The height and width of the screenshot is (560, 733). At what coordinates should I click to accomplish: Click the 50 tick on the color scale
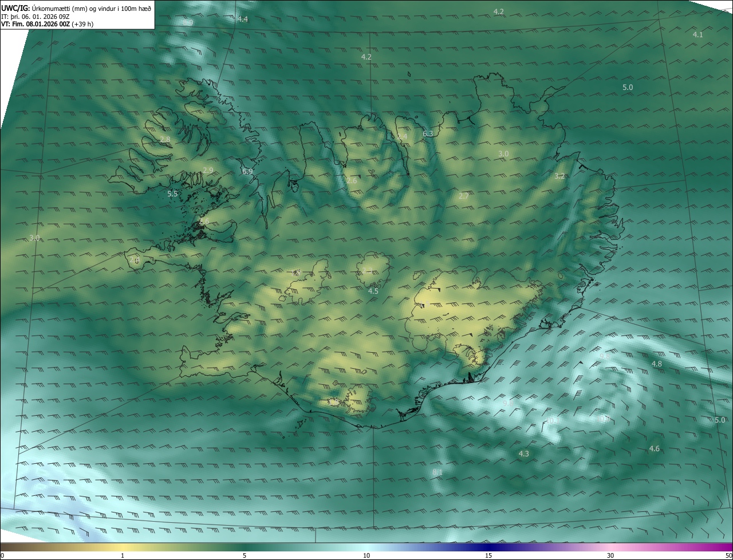728,556
